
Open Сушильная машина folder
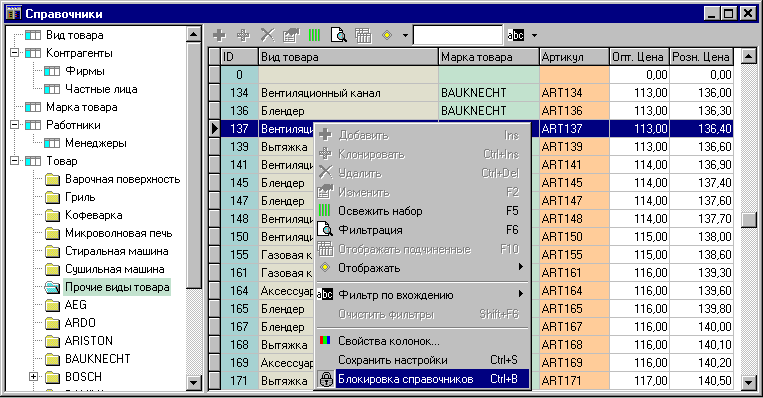point(115,269)
